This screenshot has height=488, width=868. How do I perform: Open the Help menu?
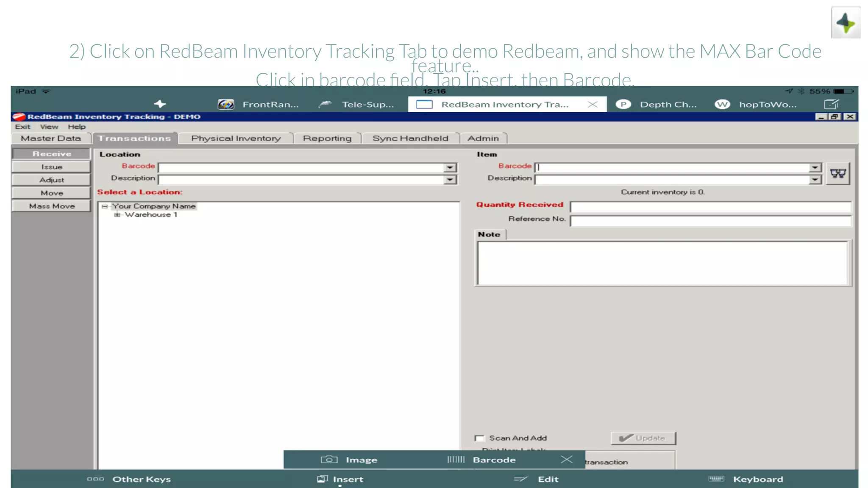77,127
